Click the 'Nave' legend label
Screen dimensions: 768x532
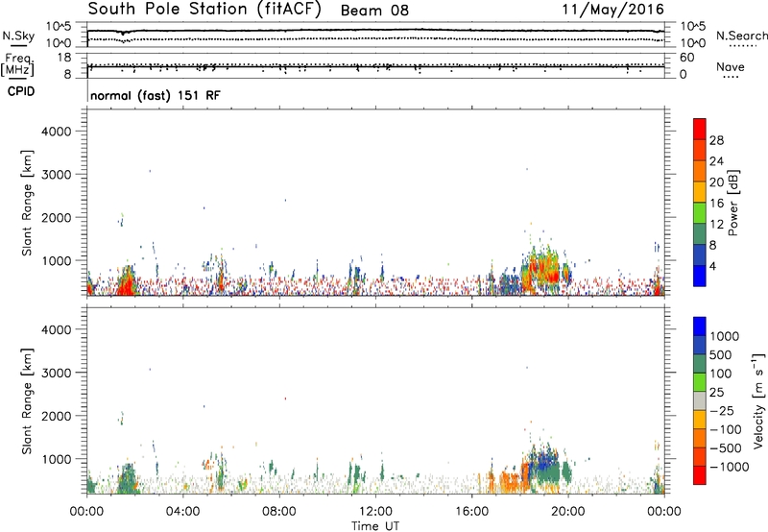point(731,66)
